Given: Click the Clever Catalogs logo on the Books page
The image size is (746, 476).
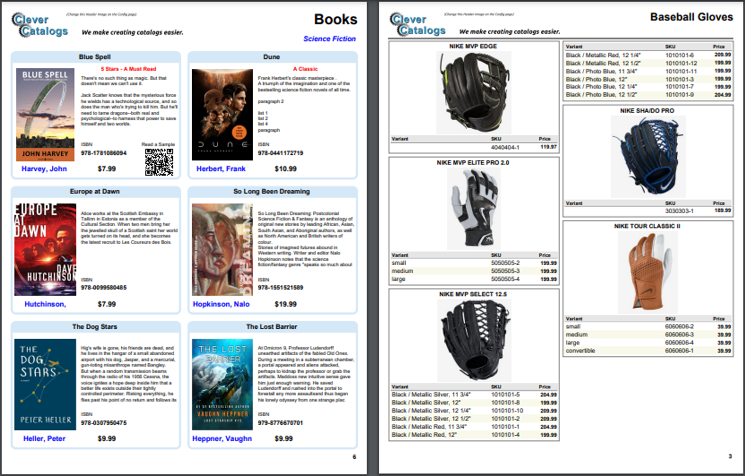Looking at the screenshot, I should [40, 25].
